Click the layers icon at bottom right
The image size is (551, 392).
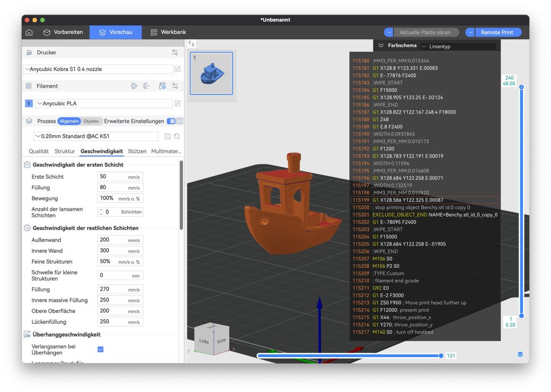coord(520,354)
